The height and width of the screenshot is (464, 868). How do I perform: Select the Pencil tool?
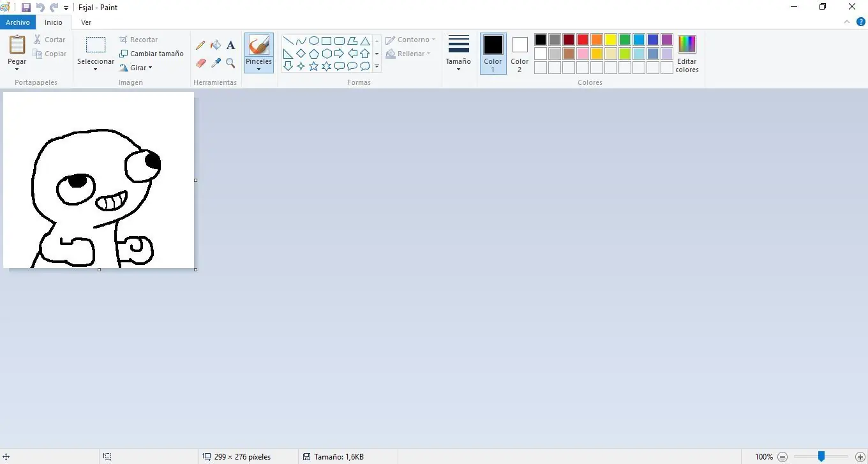200,45
